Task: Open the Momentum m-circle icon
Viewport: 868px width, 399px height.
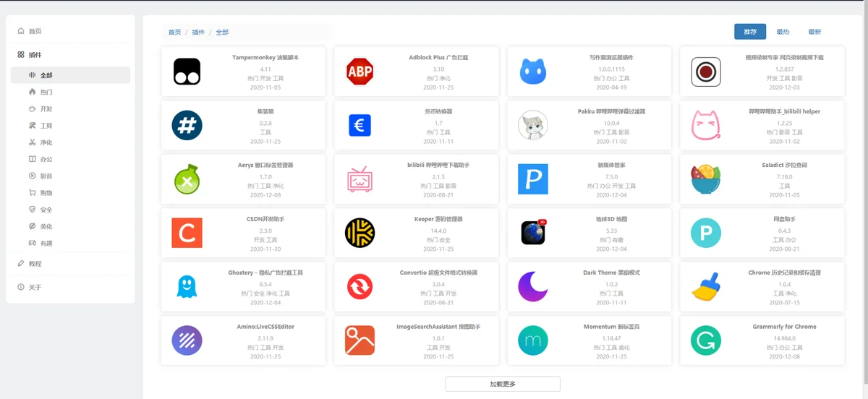Action: click(x=533, y=340)
